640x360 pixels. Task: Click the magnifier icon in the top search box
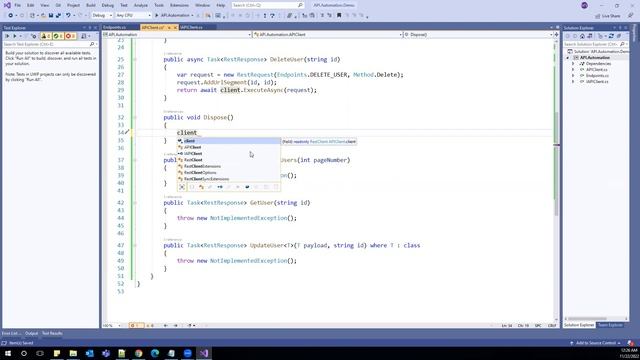coord(300,5)
